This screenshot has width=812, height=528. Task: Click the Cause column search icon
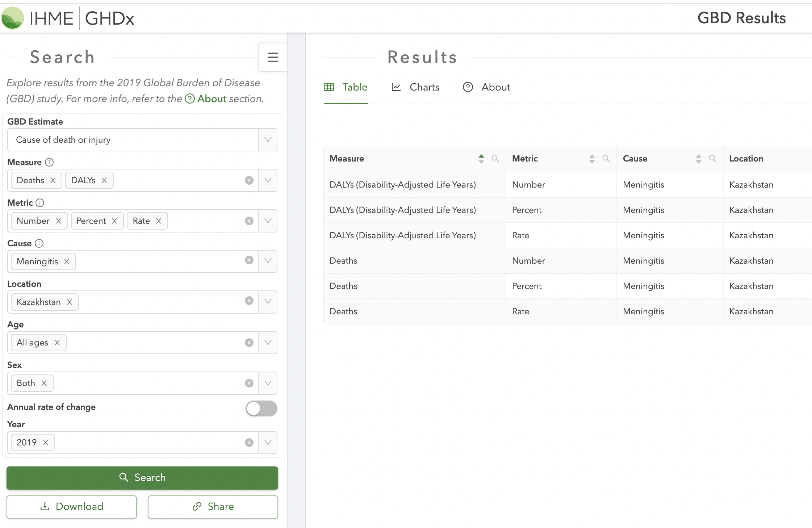(712, 159)
